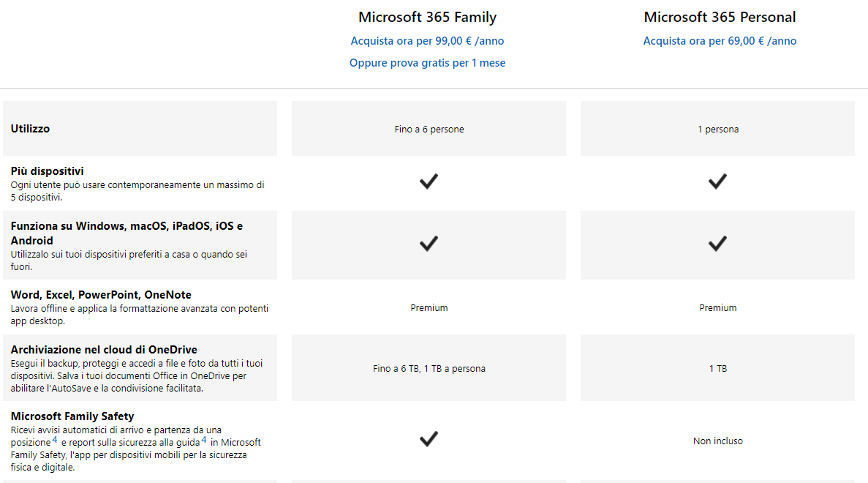Select description 'Esegui il backup, proteggi e accedi'
The height and width of the screenshot is (483, 868).
tap(137, 375)
